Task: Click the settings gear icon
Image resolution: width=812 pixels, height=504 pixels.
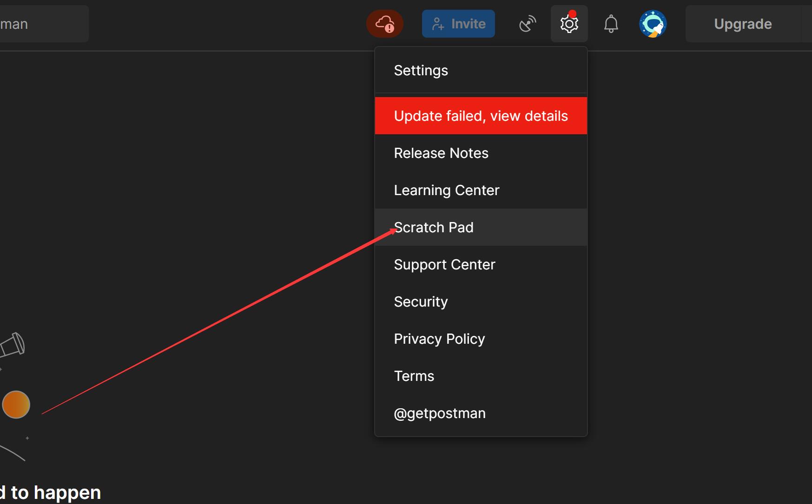Action: click(x=569, y=24)
